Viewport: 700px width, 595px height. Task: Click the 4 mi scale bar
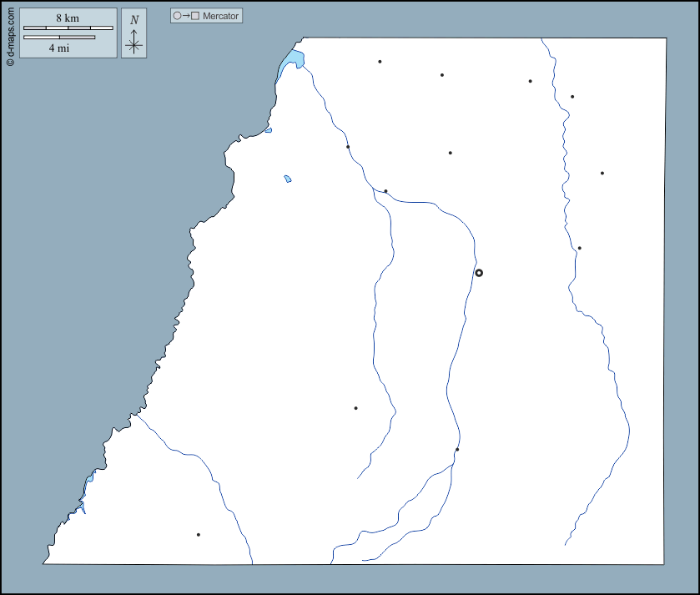[x=58, y=38]
